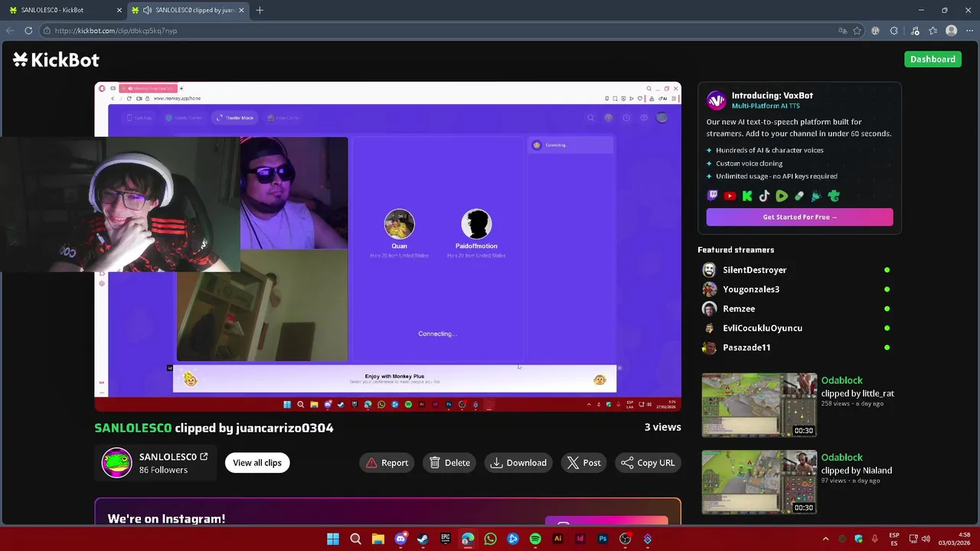Report this clip
Screen dimensions: 980x551
coord(387,462)
